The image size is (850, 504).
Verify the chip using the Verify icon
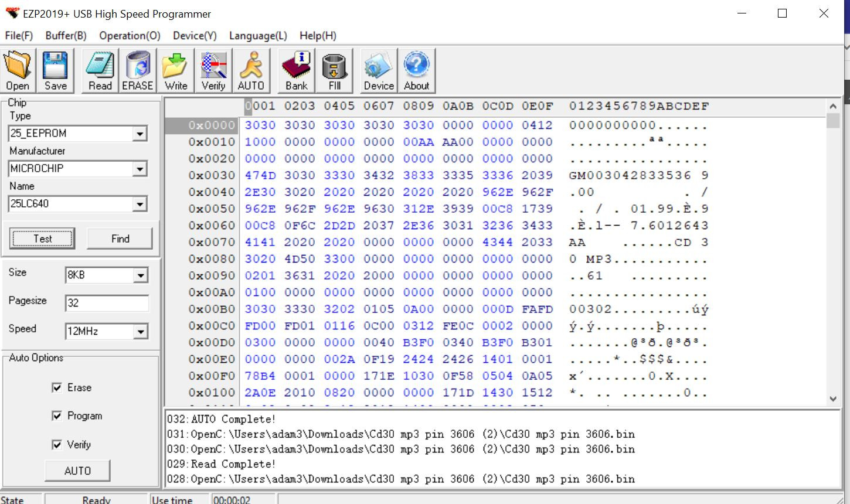[213, 70]
